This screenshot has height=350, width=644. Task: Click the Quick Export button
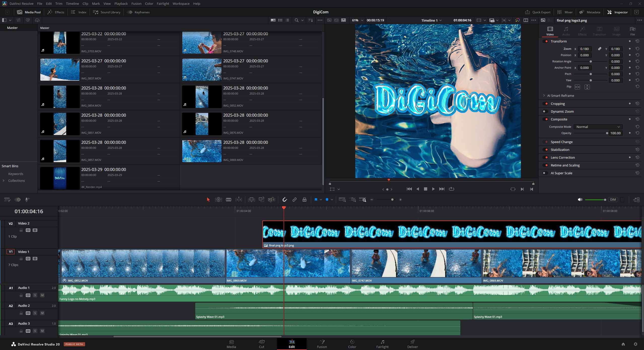coord(538,12)
